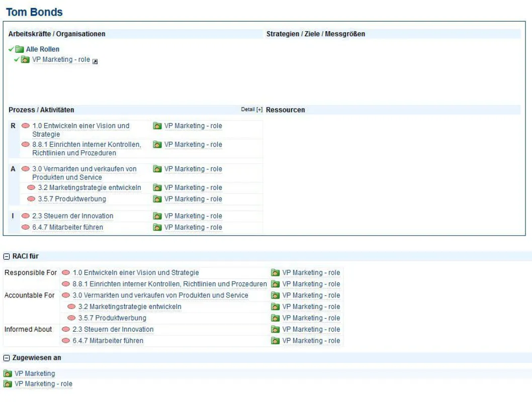The image size is (532, 402).
Task: Click the Prozess / Aktivitäten section header
Action: (x=41, y=110)
